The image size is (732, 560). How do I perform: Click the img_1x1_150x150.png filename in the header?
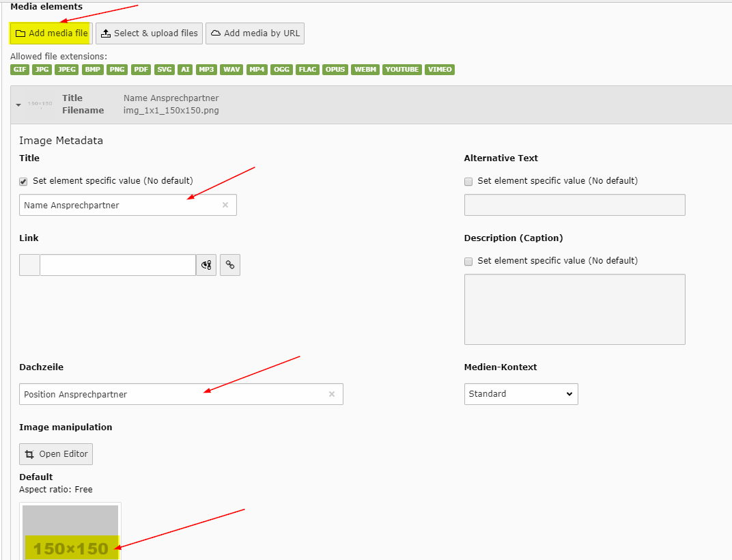coord(171,111)
